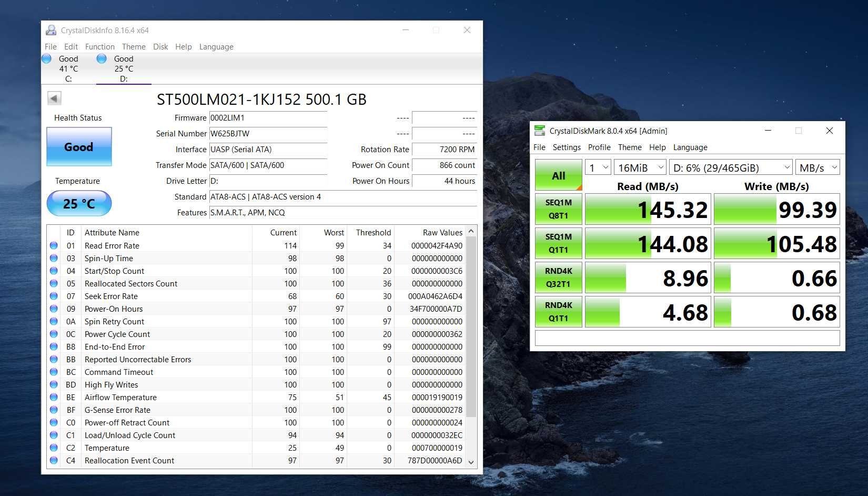The image size is (868, 496).
Task: Open CrystalDiskInfo Language menu
Action: (216, 46)
